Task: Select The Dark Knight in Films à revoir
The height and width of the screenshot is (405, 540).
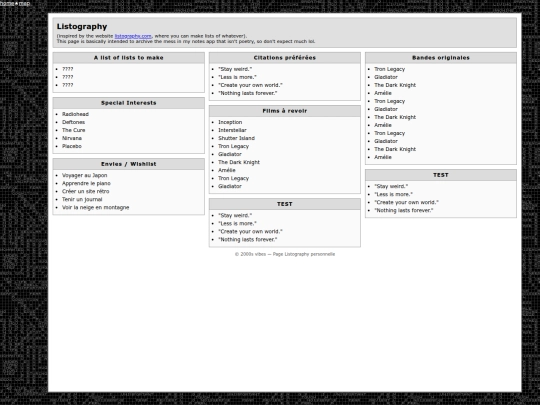Action: pos(239,162)
